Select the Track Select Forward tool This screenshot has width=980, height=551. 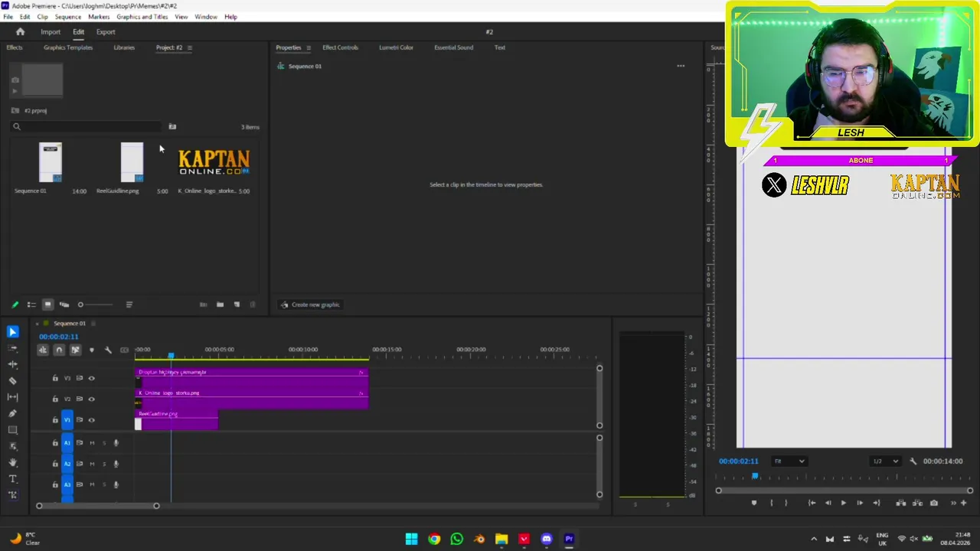[x=12, y=348]
